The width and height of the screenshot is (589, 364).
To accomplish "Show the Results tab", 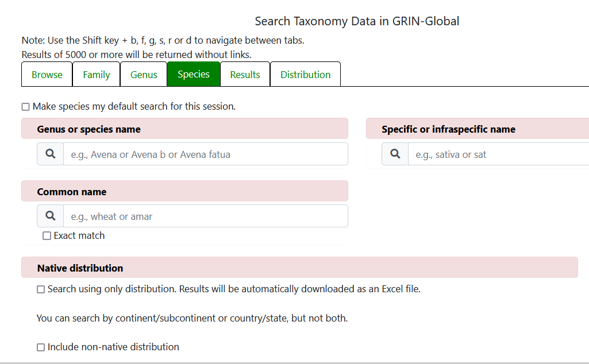I will pos(245,74).
